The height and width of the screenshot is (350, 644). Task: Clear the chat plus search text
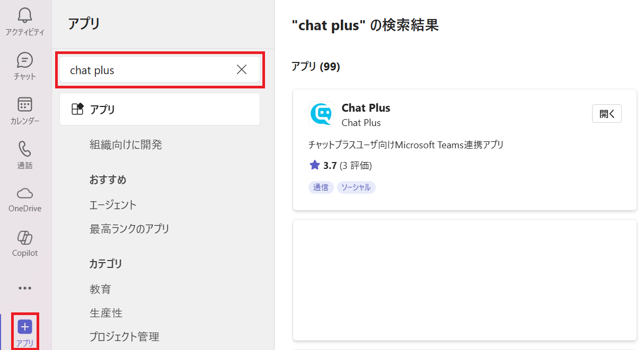tap(242, 70)
